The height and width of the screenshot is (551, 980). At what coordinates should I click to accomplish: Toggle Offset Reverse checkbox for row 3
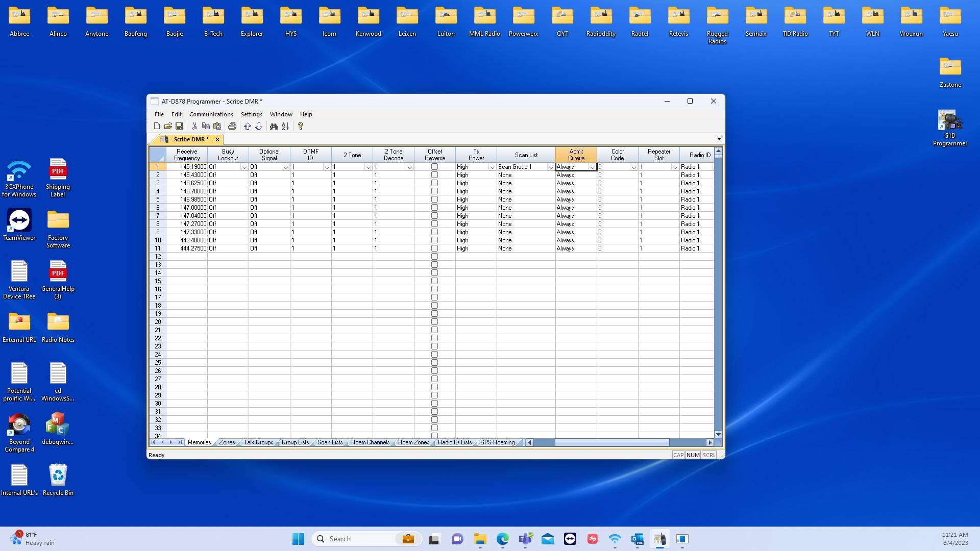434,183
